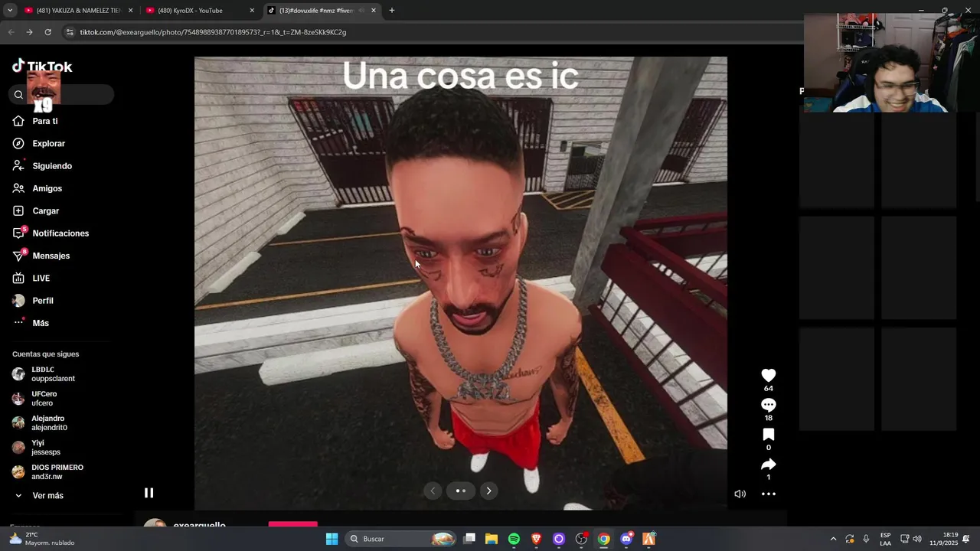The height and width of the screenshot is (551, 980).
Task: Open comments with speech bubble icon
Action: click(769, 405)
